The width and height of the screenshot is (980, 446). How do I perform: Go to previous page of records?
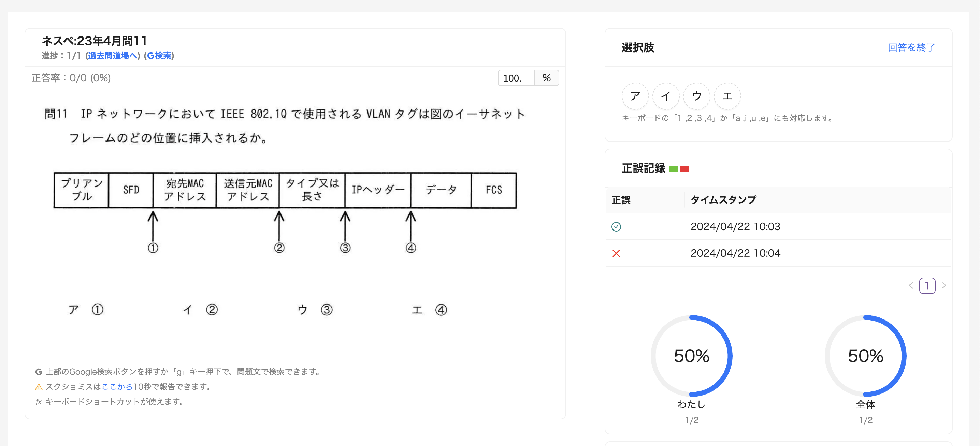pyautogui.click(x=911, y=285)
